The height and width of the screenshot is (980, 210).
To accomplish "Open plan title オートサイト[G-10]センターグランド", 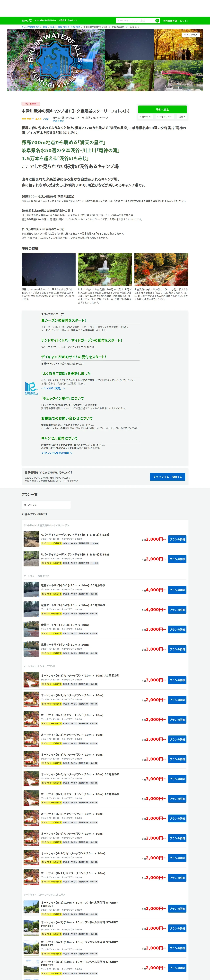I will (x=73, y=854).
